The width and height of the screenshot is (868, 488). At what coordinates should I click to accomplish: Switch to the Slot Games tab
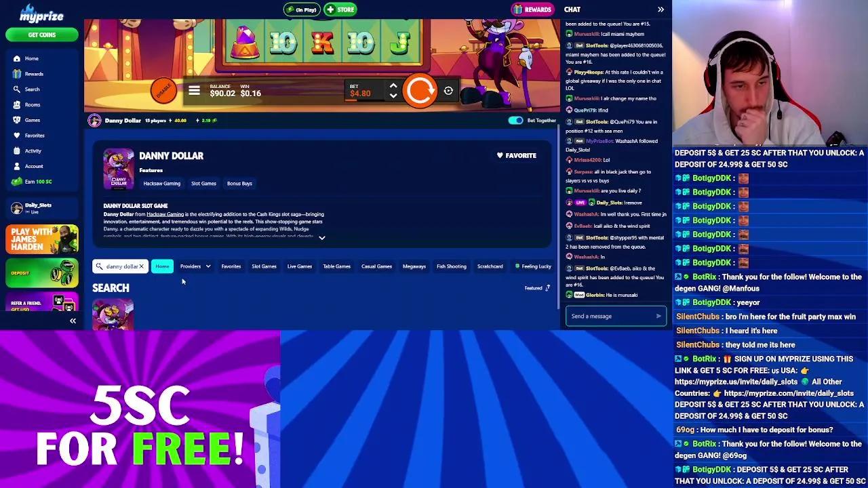click(263, 266)
